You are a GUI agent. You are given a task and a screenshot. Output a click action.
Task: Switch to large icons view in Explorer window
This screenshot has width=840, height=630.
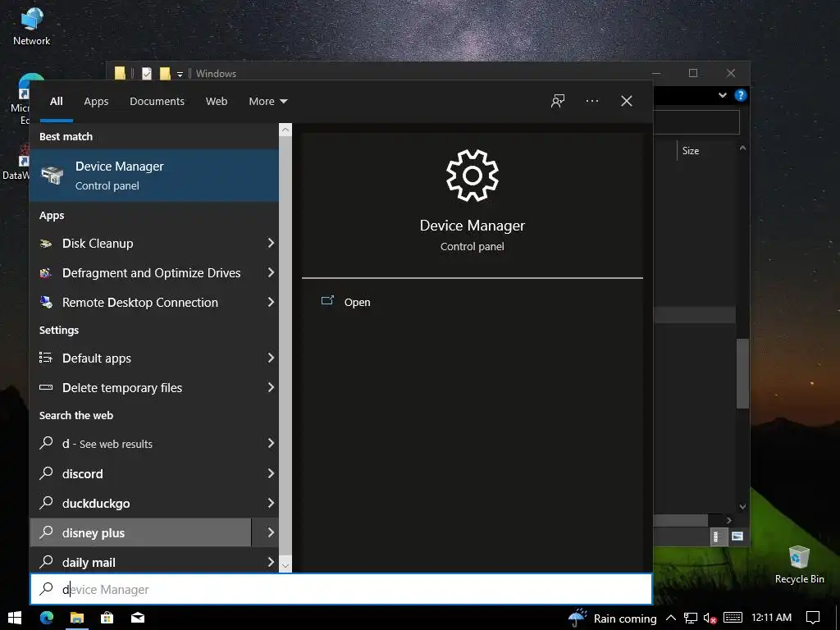pos(737,536)
